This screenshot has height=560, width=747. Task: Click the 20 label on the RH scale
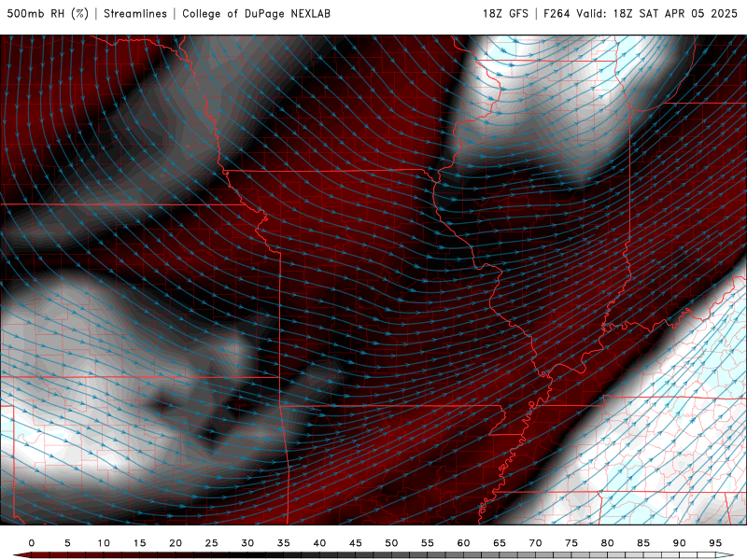tap(176, 543)
